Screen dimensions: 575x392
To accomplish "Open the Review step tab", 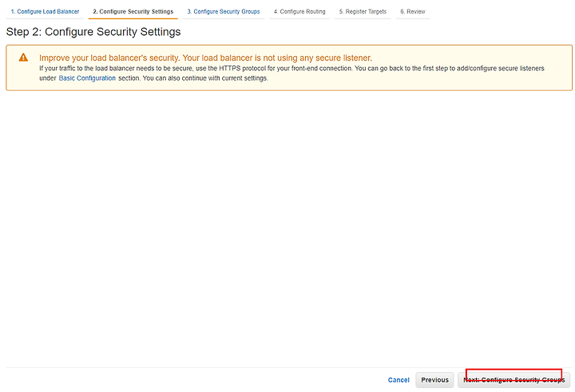I will coord(413,12).
